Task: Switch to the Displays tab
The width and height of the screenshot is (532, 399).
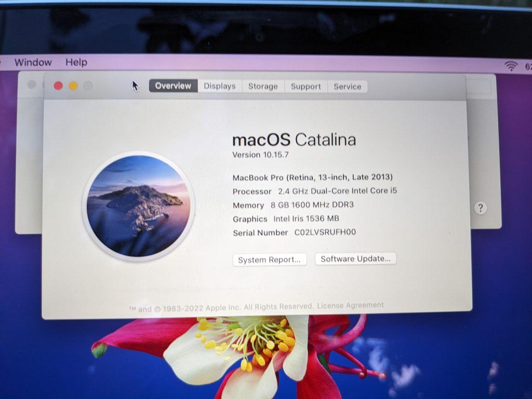Action: (x=220, y=86)
